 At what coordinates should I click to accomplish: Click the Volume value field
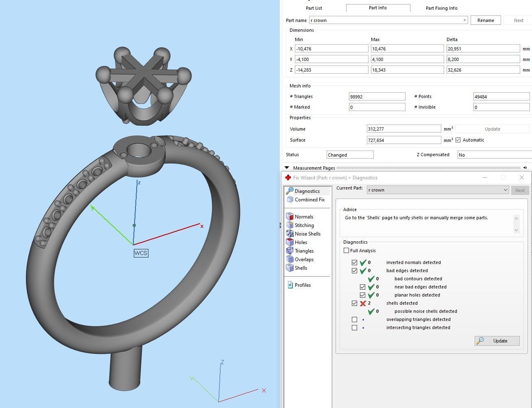pos(404,129)
